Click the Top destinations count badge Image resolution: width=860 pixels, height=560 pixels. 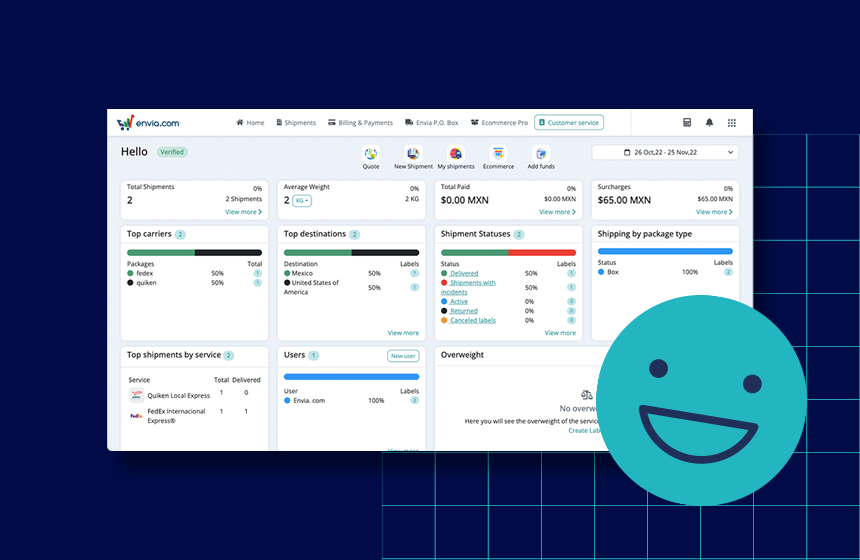pyautogui.click(x=354, y=234)
